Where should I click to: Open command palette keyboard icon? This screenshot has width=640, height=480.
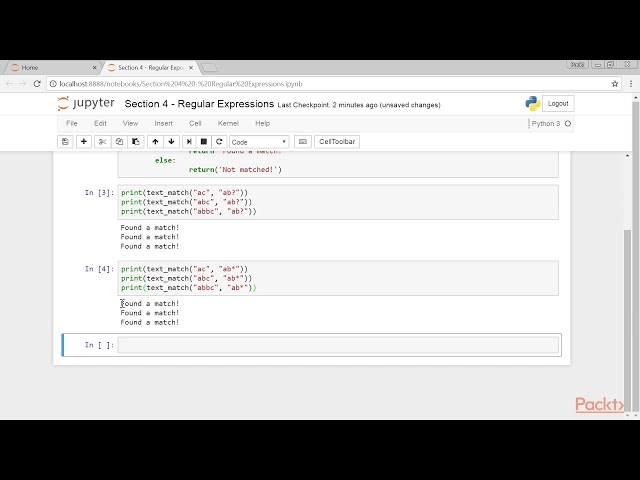click(x=303, y=142)
